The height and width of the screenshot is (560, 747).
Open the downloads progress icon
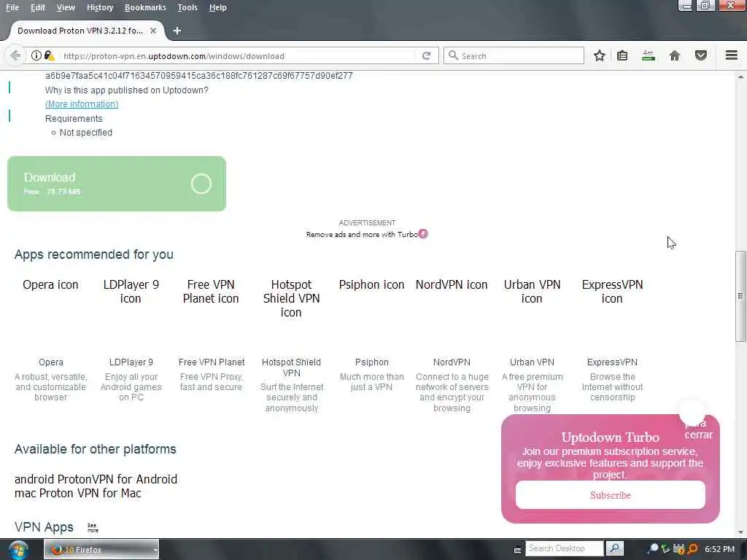point(649,55)
